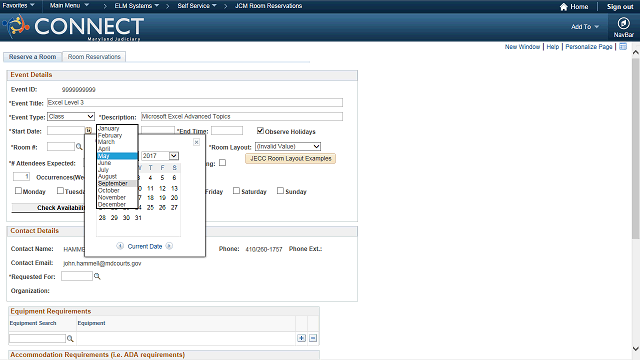The height and width of the screenshot is (360, 640).
Task: Go to next month arrow in calendar
Action: click(169, 246)
